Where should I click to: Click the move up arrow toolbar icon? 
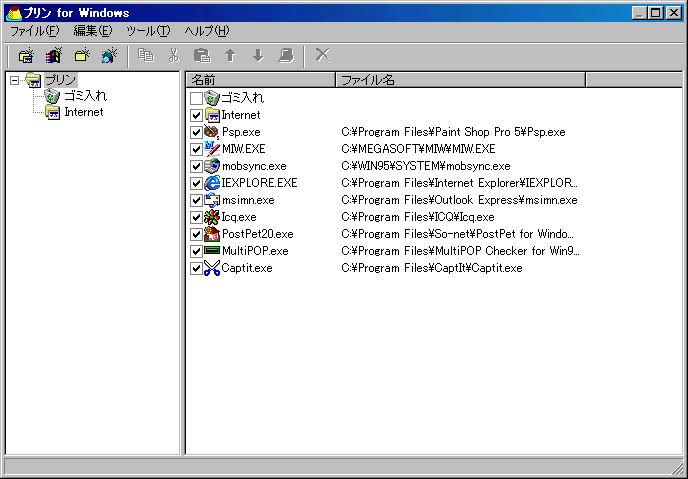230,56
